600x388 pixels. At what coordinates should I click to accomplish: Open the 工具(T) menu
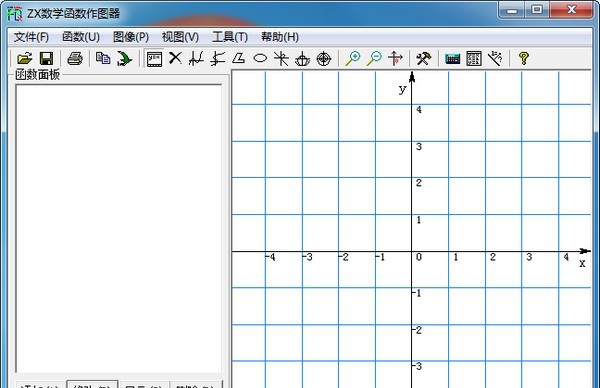tap(230, 37)
